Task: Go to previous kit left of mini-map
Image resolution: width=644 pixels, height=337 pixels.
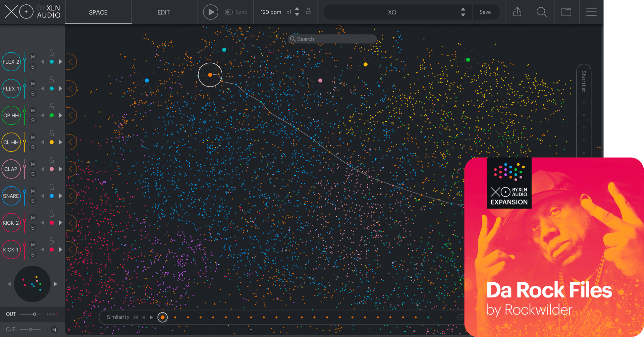Action: (9, 284)
